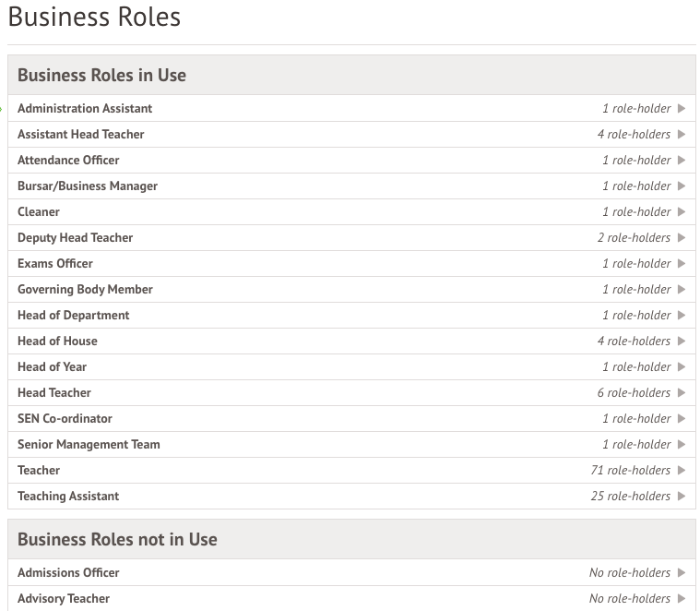Screen dimensions: 700x611
Task: Expand Head Teacher role via its arrow
Action: click(x=682, y=392)
